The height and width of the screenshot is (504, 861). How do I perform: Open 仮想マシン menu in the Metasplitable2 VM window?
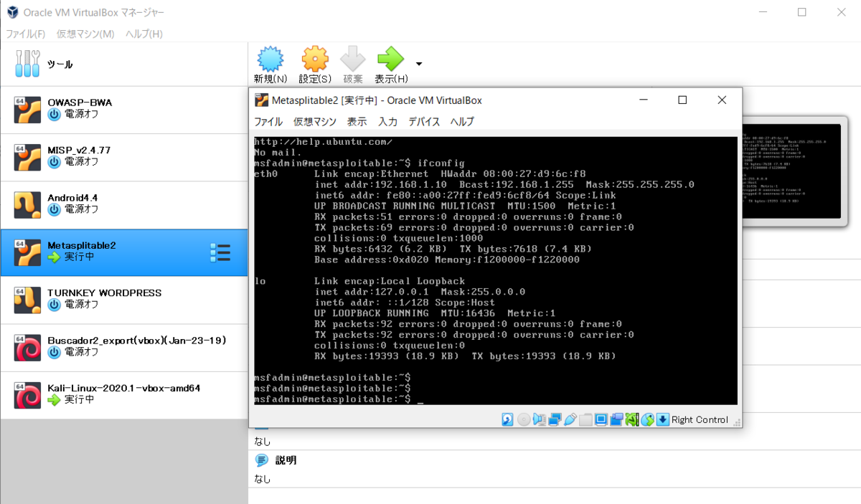314,122
